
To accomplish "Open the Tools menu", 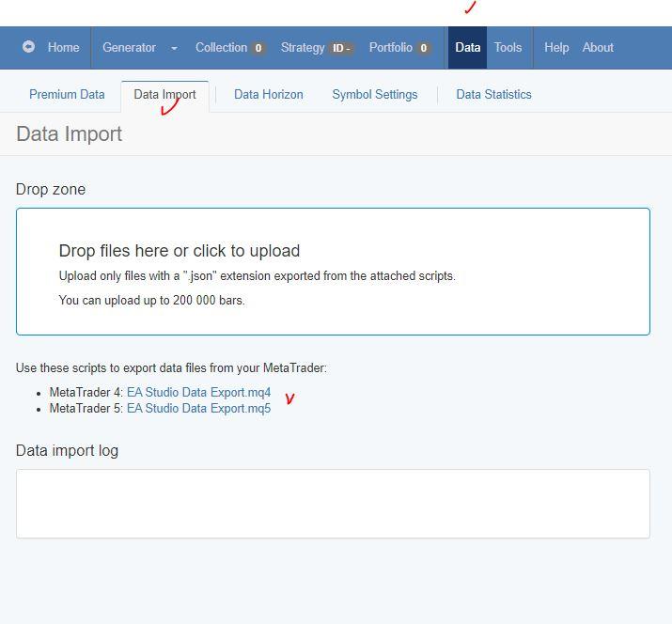I will pyautogui.click(x=508, y=48).
